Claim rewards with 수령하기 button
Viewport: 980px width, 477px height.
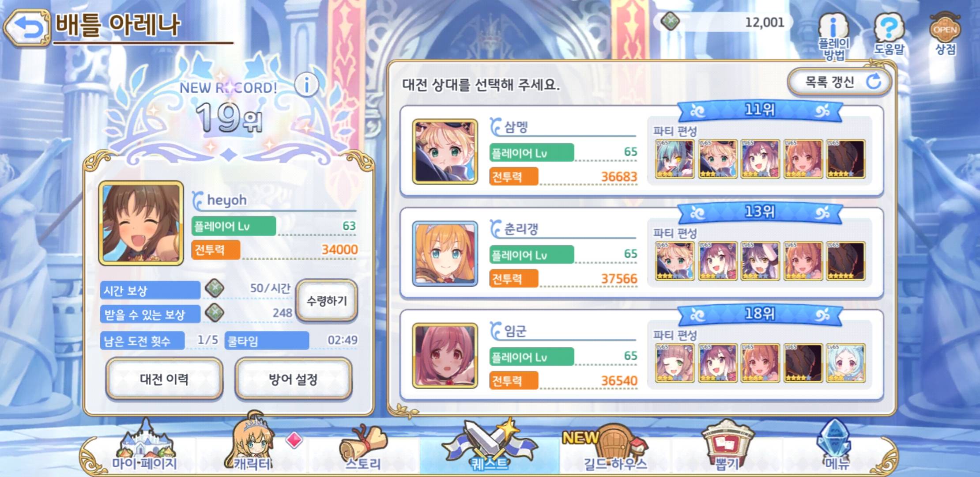click(327, 301)
